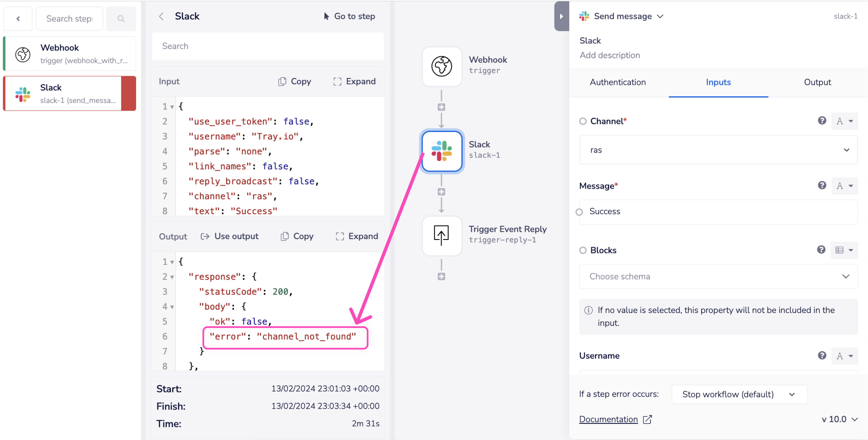Open the Channel dropdown showing ras

coord(718,150)
